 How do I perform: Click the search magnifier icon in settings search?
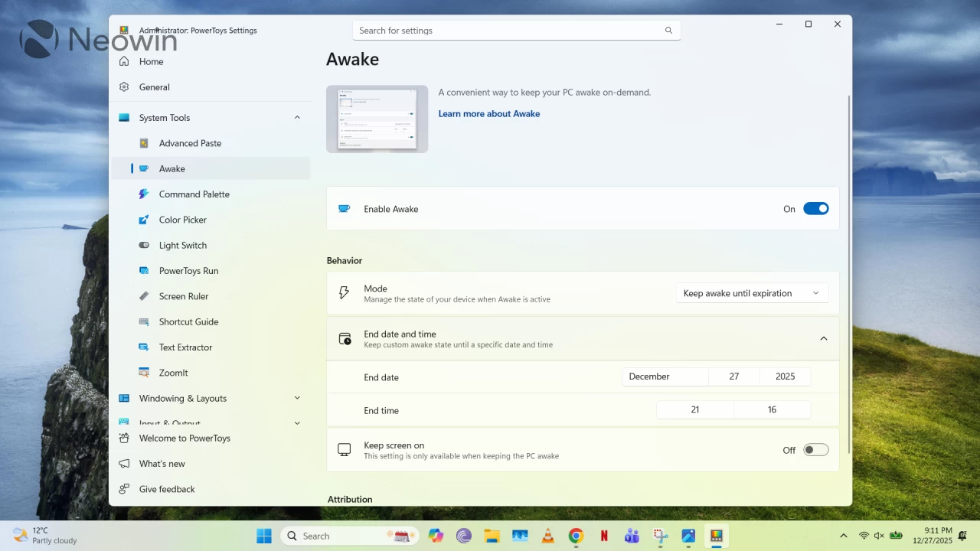pyautogui.click(x=668, y=31)
